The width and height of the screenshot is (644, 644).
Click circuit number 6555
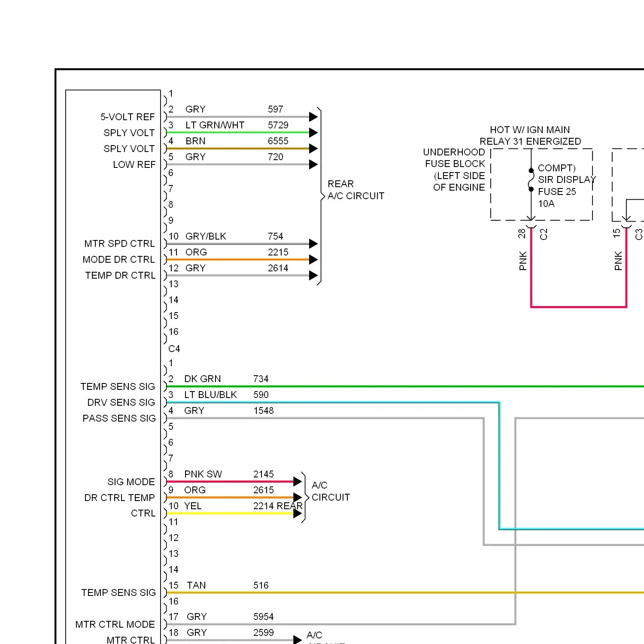click(278, 141)
